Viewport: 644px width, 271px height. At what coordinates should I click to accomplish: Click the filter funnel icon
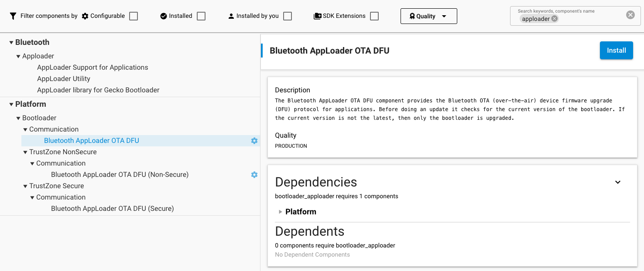coord(14,16)
